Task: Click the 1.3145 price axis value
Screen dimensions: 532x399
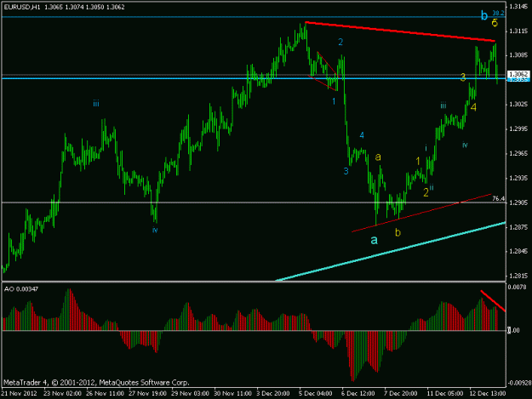Action: (x=518, y=7)
